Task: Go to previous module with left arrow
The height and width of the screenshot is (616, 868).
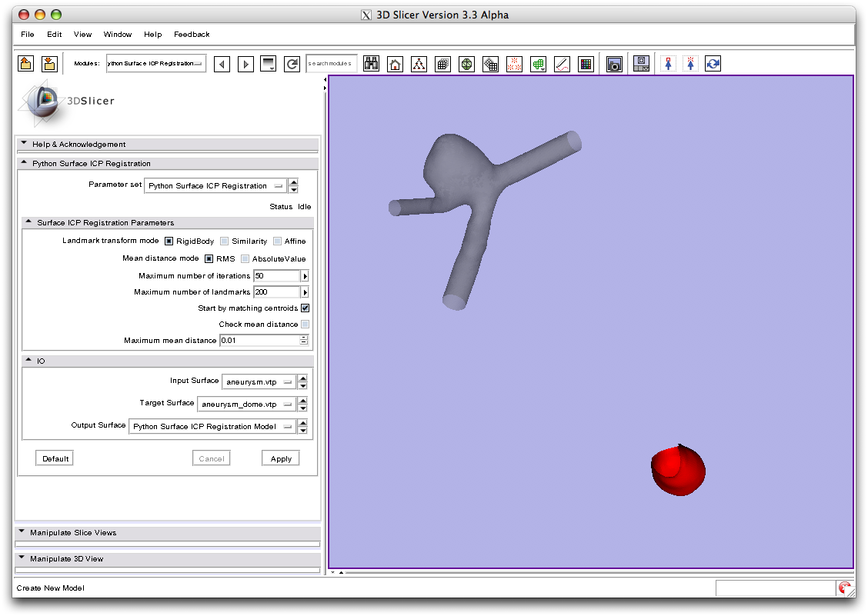Action: pyautogui.click(x=222, y=65)
